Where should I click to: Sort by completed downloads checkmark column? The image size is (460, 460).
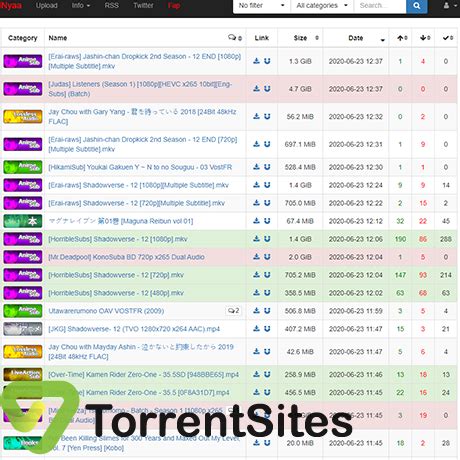pyautogui.click(x=446, y=38)
